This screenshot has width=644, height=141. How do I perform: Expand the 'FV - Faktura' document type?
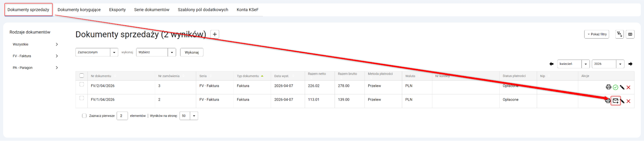tap(35, 56)
